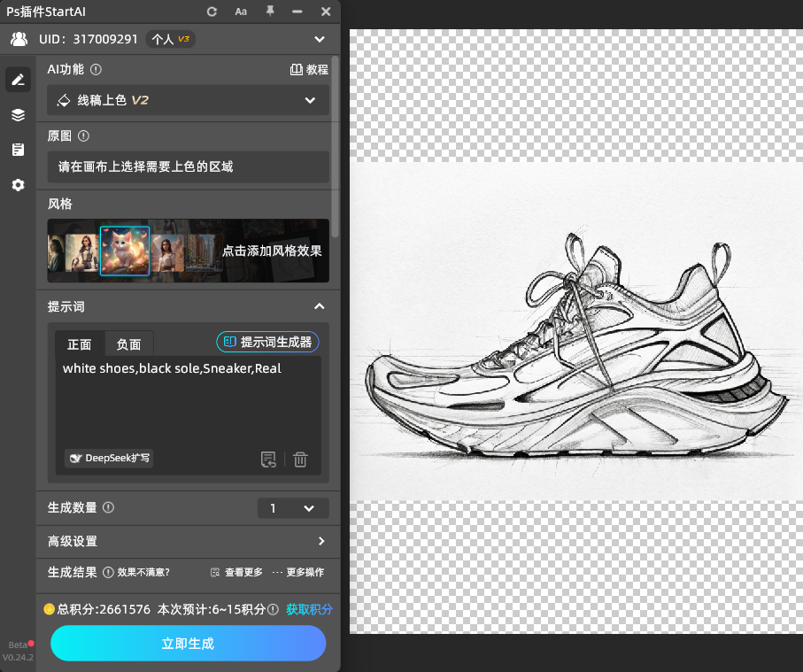Expand the UID account dropdown chevron
803x672 pixels.
tap(320, 40)
